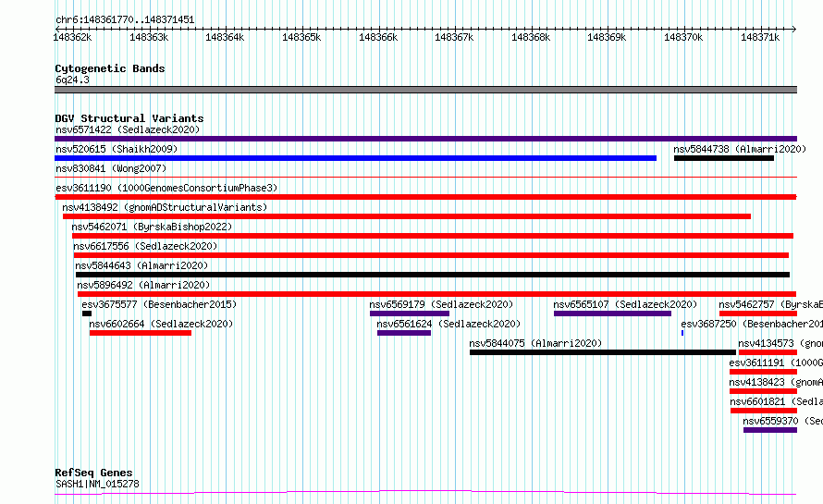Click the 148365k ruler tick label

click(301, 37)
